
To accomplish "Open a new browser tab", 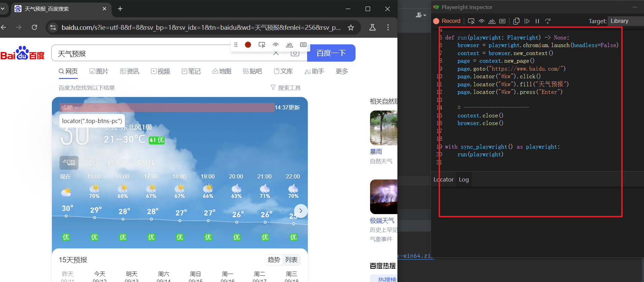I will (x=120, y=9).
